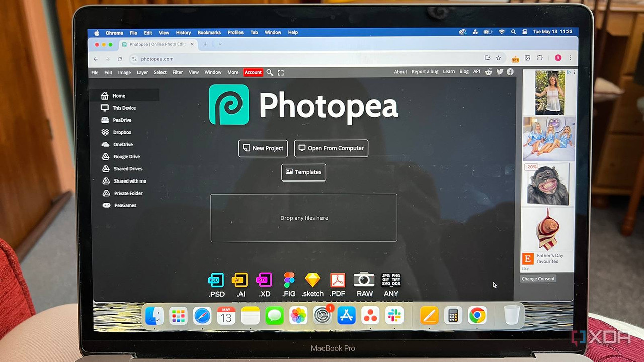The image size is (644, 362).
Task: Open the Select menu
Action: 160,73
